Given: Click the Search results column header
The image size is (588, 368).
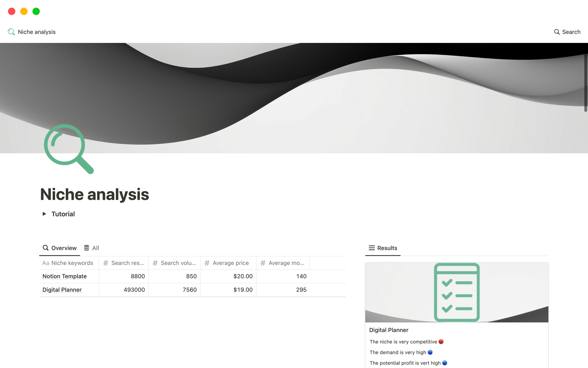Looking at the screenshot, I should coord(123,263).
